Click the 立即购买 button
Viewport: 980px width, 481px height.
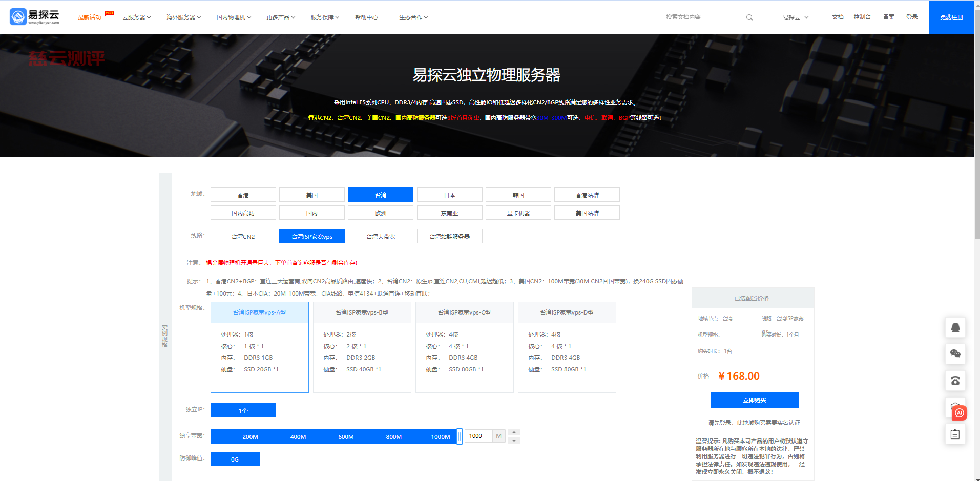tap(754, 400)
